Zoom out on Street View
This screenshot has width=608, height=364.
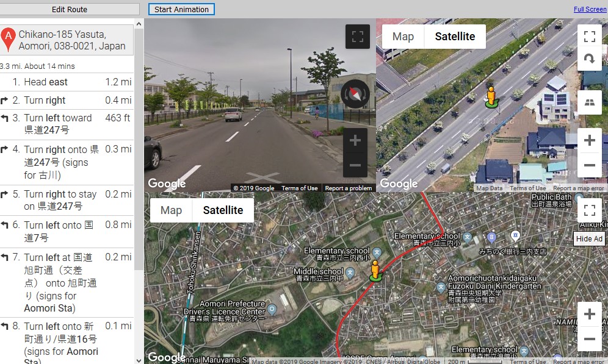355,165
